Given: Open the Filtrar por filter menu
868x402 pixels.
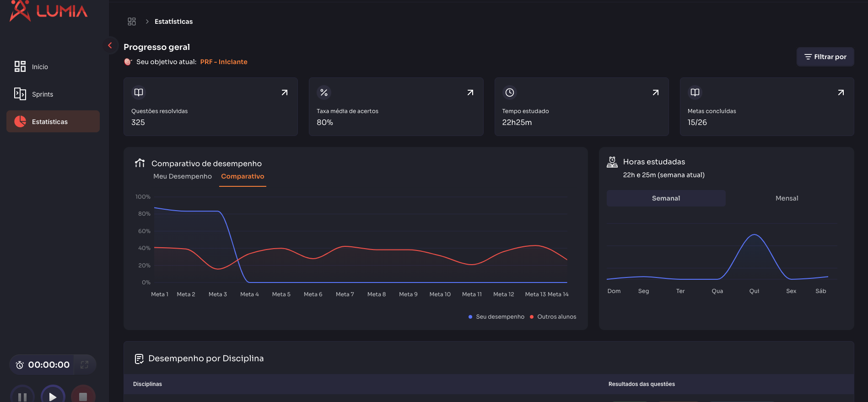Looking at the screenshot, I should [825, 57].
